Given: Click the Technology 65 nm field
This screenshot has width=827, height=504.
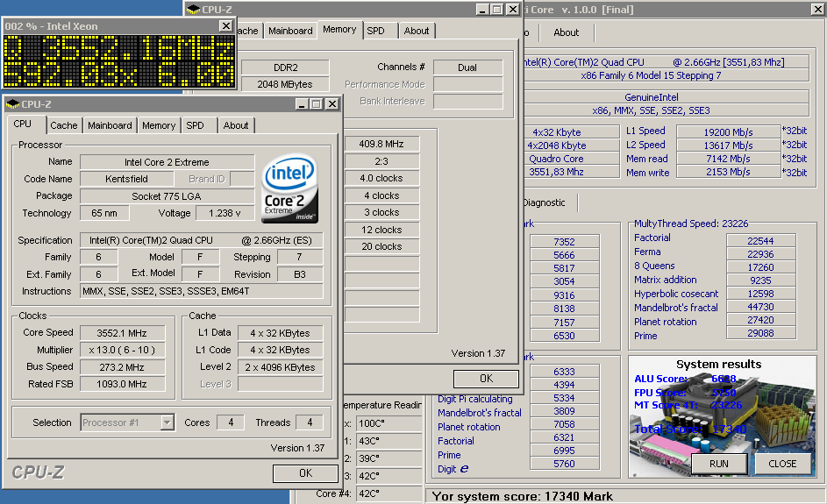Looking at the screenshot, I should click(103, 213).
